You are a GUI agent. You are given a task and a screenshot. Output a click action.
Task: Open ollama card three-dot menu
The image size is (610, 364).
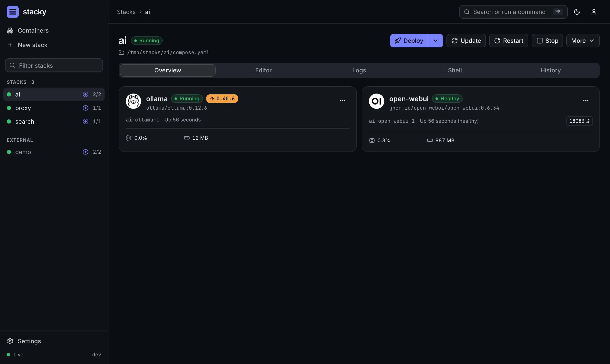[x=343, y=100]
